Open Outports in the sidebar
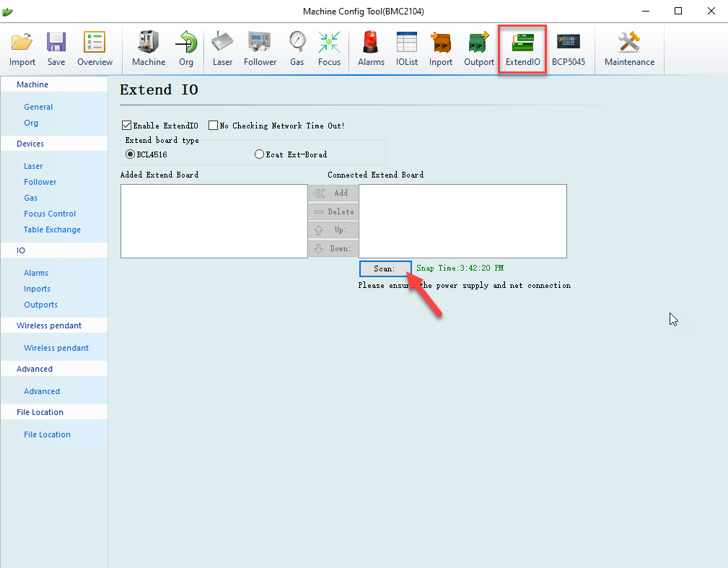Image resolution: width=728 pixels, height=568 pixels. tap(41, 305)
